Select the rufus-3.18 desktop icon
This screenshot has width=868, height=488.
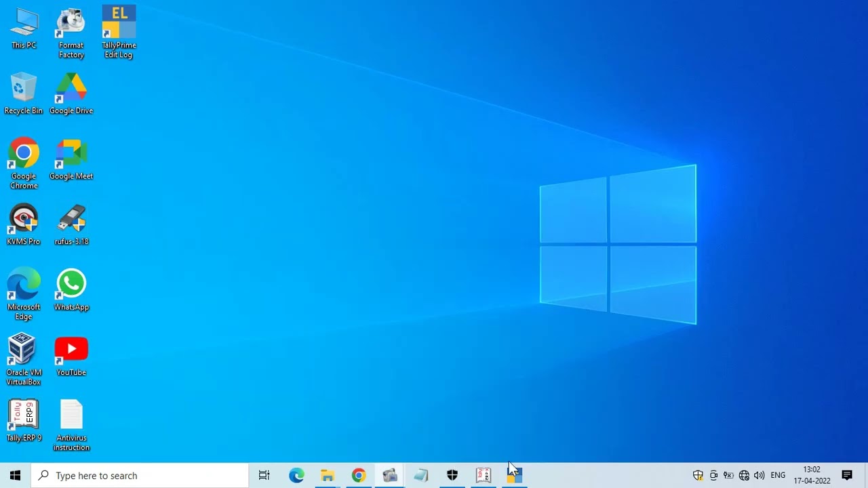click(x=71, y=224)
